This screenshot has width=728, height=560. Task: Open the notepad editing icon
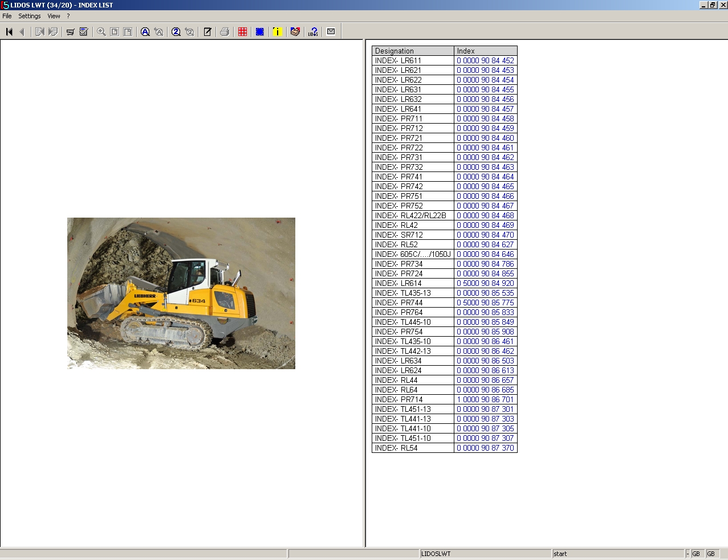[206, 31]
